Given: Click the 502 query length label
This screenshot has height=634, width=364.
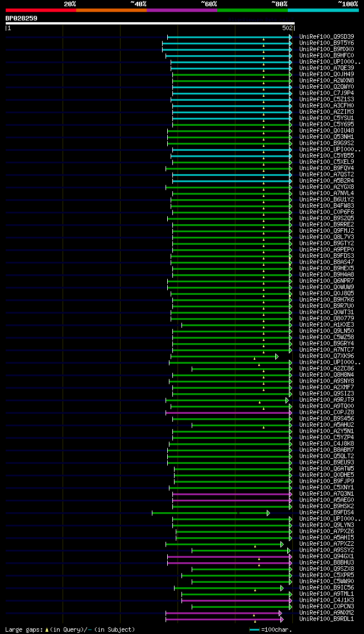Looking at the screenshot, I should click(x=287, y=28).
